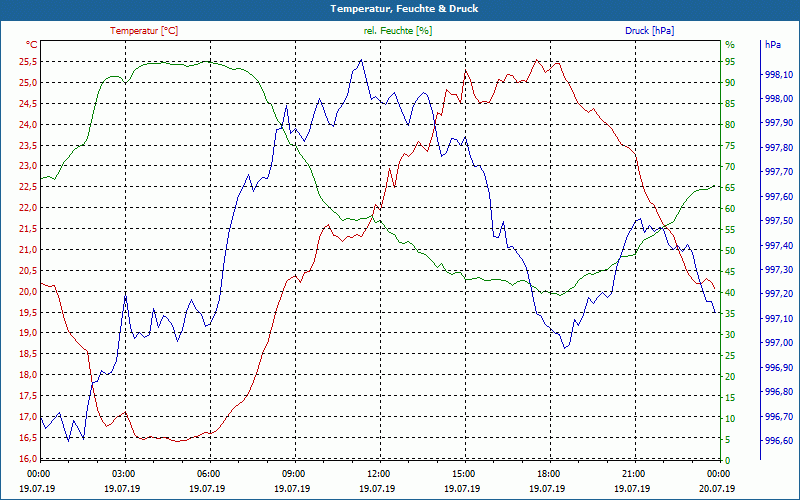
Task: Click the 20,0 temperature axis value
Action: pos(28,291)
